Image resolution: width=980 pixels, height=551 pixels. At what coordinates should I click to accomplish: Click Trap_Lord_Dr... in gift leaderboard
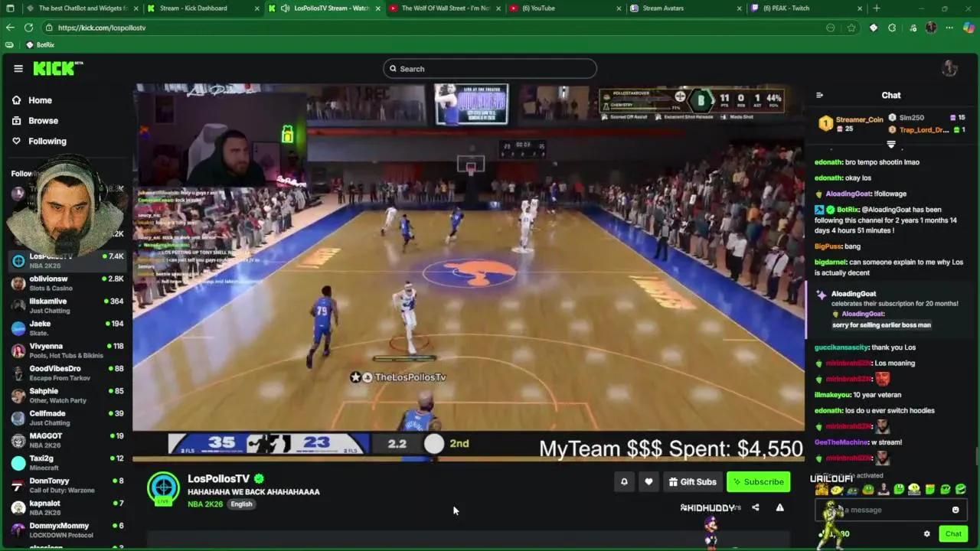point(923,130)
